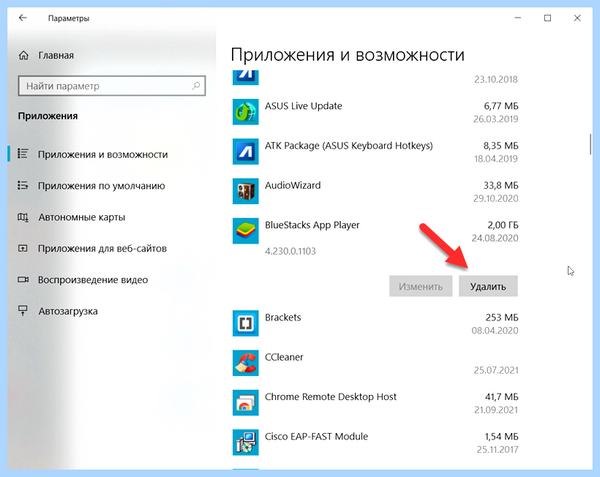The image size is (600, 477).
Task: Click the CCleaner app icon
Action: (x=245, y=363)
